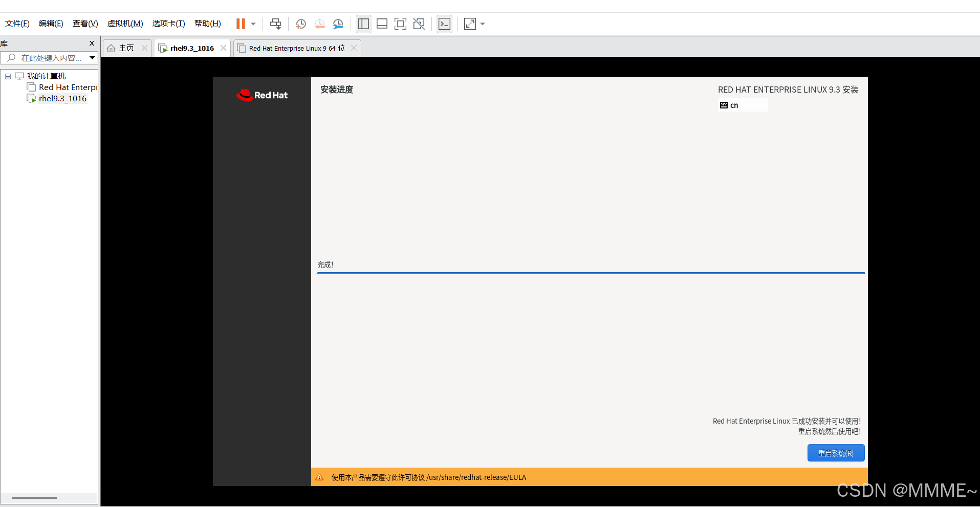Click the EULA warning triangle icon
The height and width of the screenshot is (507, 980).
pyautogui.click(x=319, y=477)
